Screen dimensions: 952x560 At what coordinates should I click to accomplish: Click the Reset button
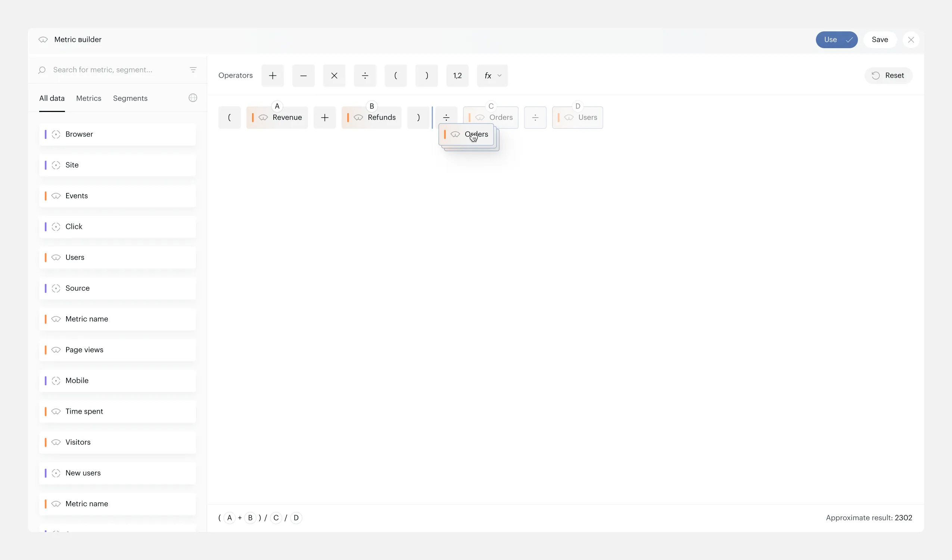(888, 75)
